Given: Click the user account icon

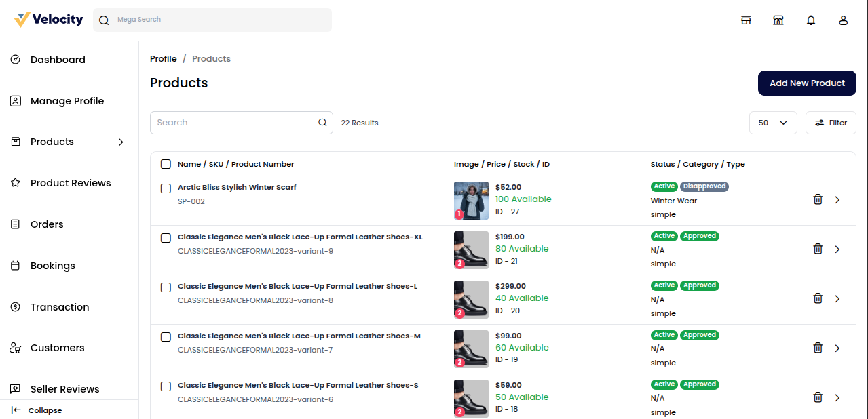Looking at the screenshot, I should pyautogui.click(x=844, y=20).
